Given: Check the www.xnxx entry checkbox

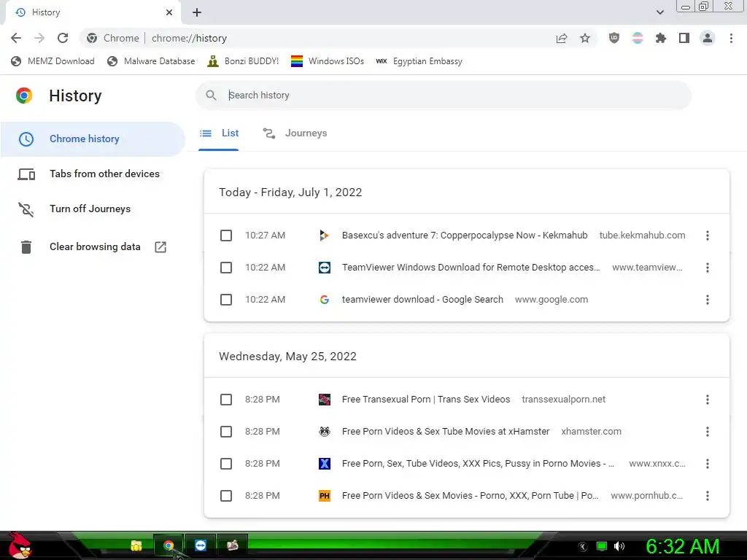Looking at the screenshot, I should (226, 463).
